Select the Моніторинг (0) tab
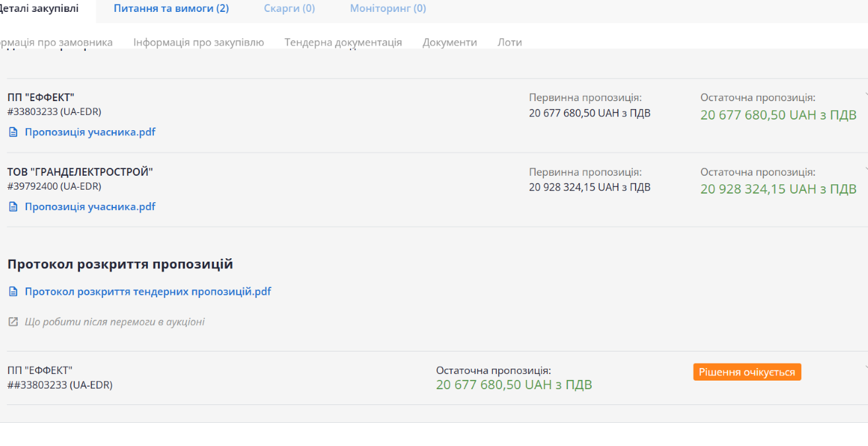 [x=388, y=9]
